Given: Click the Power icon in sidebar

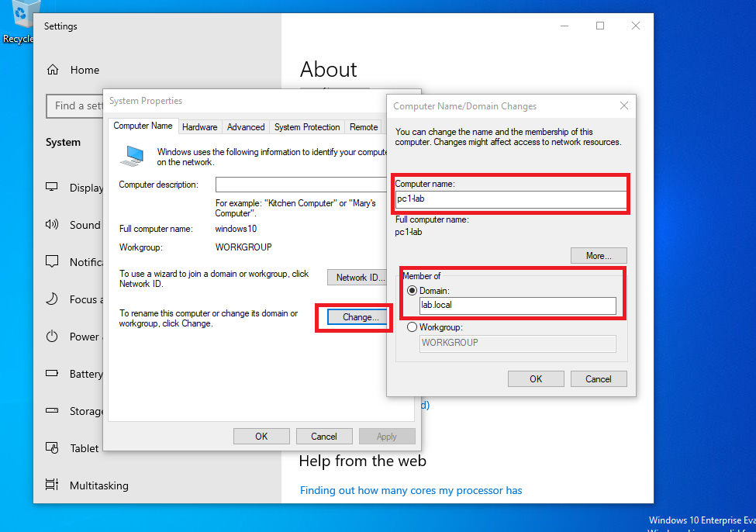Looking at the screenshot, I should click(x=53, y=337).
